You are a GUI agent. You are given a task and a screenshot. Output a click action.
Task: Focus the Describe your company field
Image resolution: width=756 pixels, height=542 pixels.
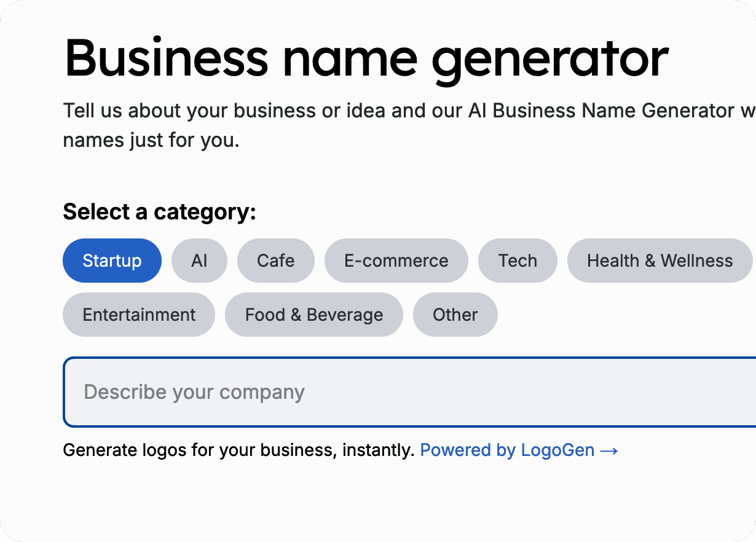pyautogui.click(x=406, y=392)
